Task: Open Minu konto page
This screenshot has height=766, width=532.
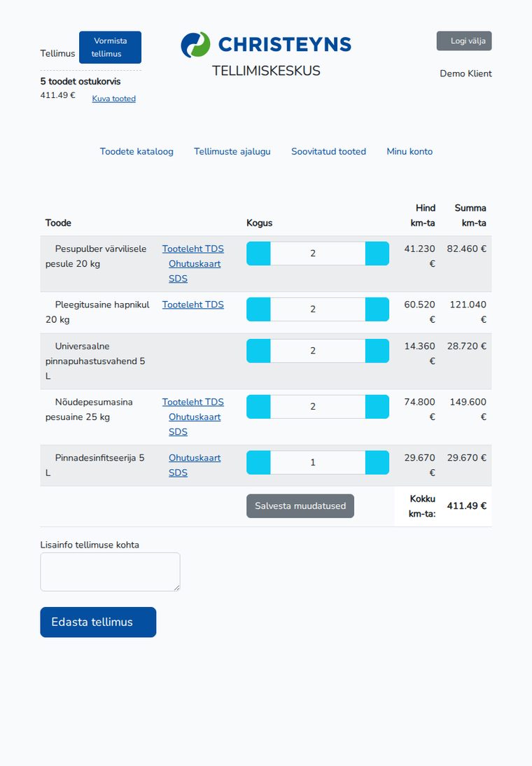Action: (x=409, y=151)
